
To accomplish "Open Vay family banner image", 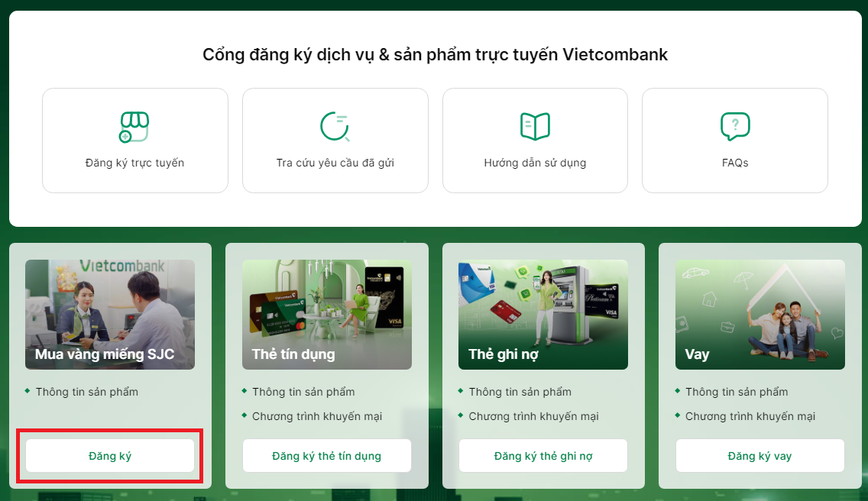I will [x=760, y=315].
